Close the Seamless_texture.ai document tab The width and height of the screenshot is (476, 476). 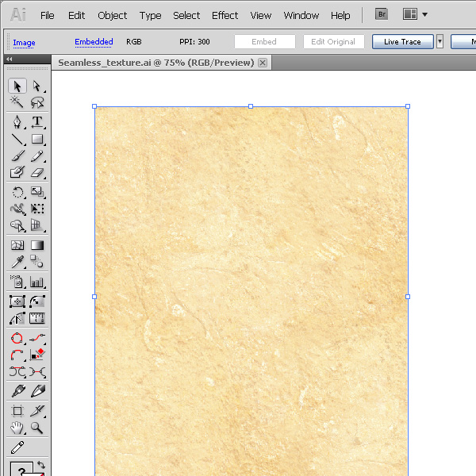coord(263,63)
